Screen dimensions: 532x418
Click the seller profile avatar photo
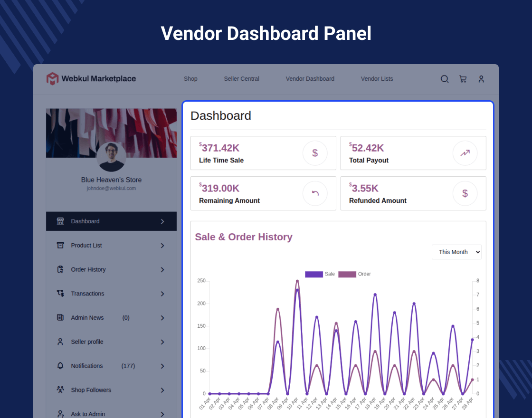click(111, 157)
